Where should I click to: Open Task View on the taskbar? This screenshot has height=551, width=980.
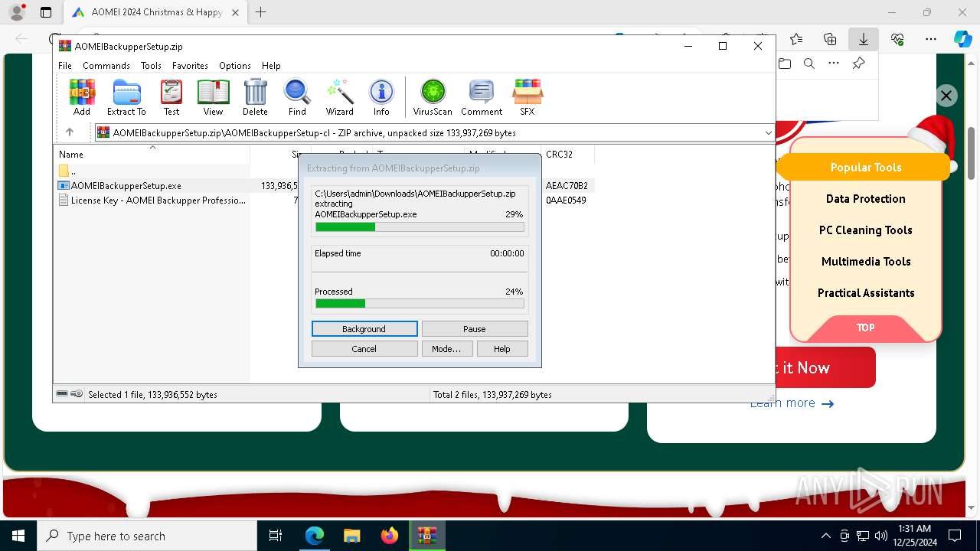pos(276,536)
